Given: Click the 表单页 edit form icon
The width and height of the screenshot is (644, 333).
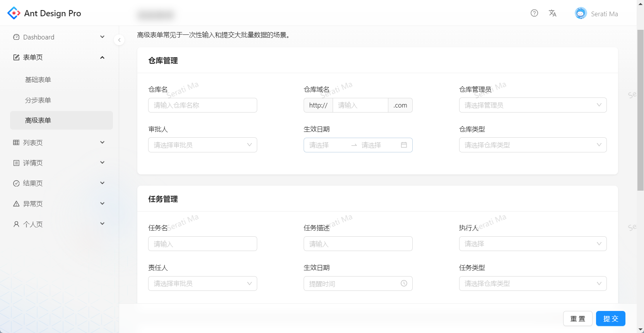Looking at the screenshot, I should (x=16, y=57).
